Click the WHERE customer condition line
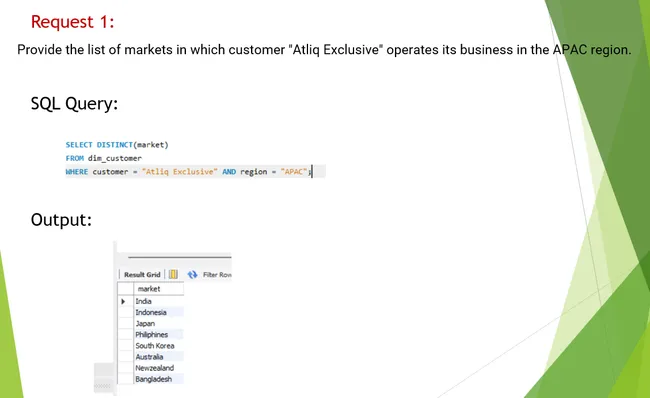The height and width of the screenshot is (398, 650). [x=189, y=172]
